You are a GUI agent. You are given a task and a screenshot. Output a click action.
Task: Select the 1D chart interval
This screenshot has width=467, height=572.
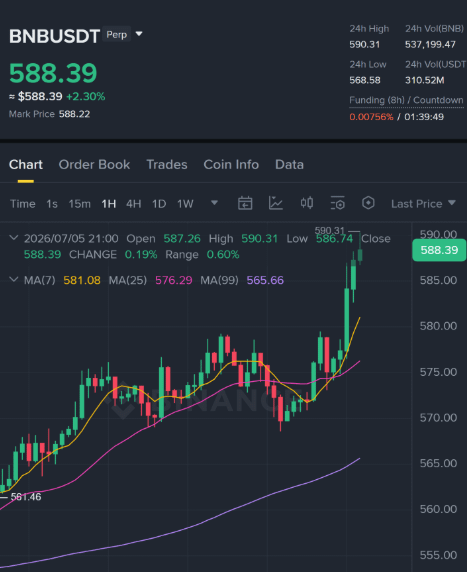coord(159,204)
